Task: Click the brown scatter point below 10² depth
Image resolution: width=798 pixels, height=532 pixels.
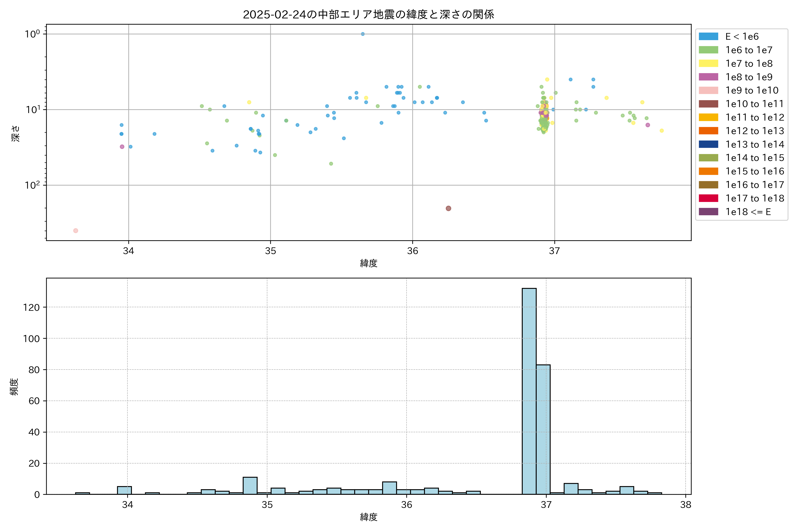Action: click(448, 208)
